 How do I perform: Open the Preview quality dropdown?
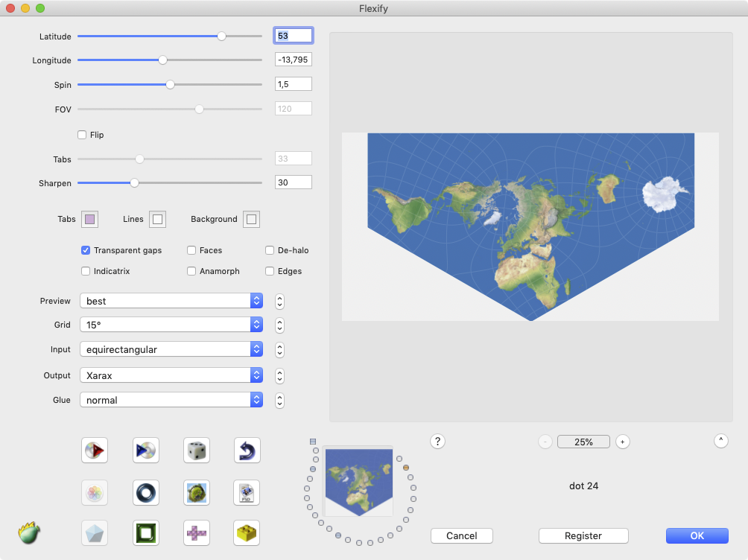coord(171,301)
